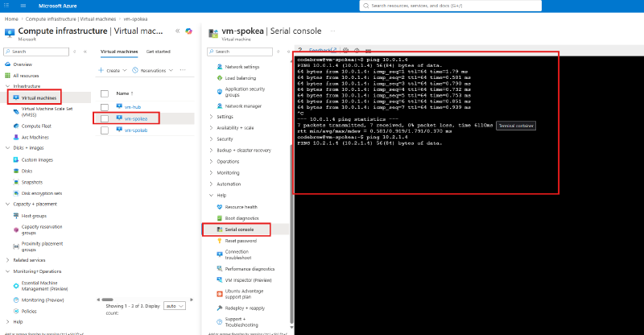The width and height of the screenshot is (644, 335).
Task: Open the Boot diagnostics icon
Action: click(219, 218)
